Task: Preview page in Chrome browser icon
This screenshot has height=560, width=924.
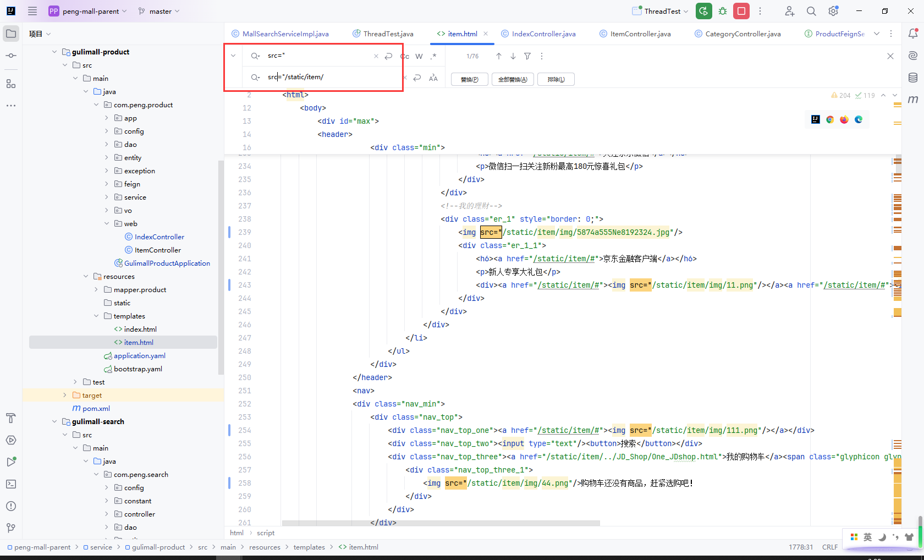Action: click(x=830, y=119)
